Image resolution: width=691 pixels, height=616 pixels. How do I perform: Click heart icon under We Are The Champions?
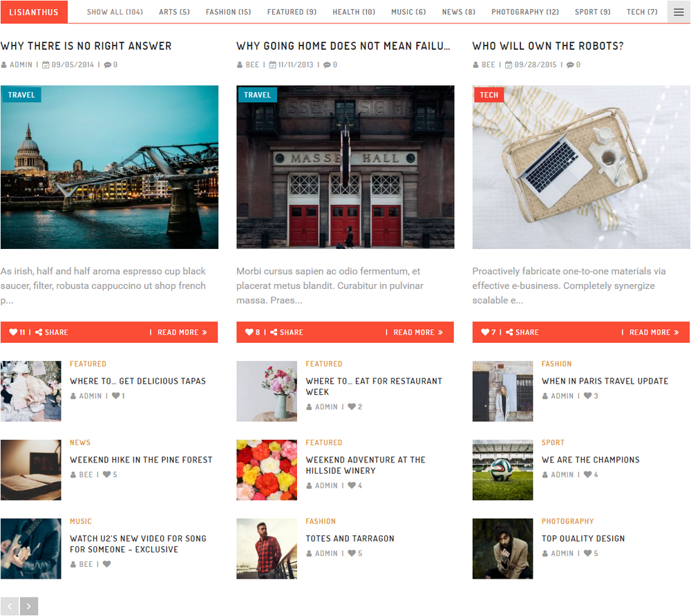(587, 475)
